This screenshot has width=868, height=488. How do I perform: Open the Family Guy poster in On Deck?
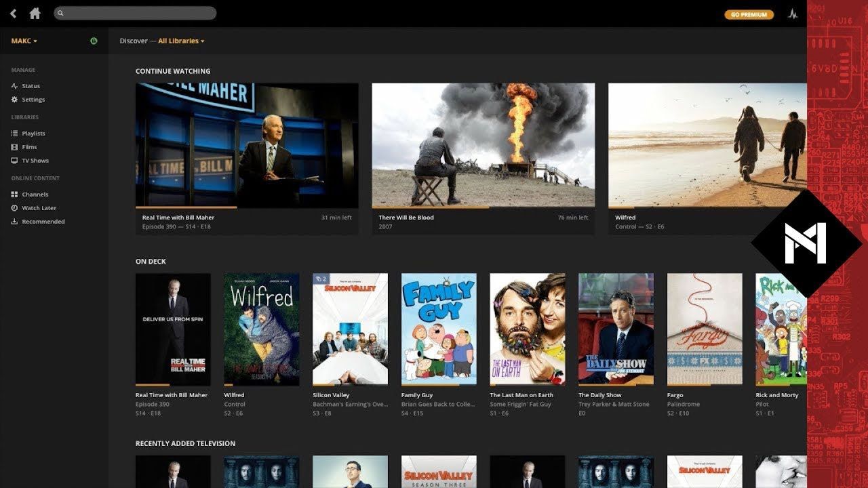point(439,329)
